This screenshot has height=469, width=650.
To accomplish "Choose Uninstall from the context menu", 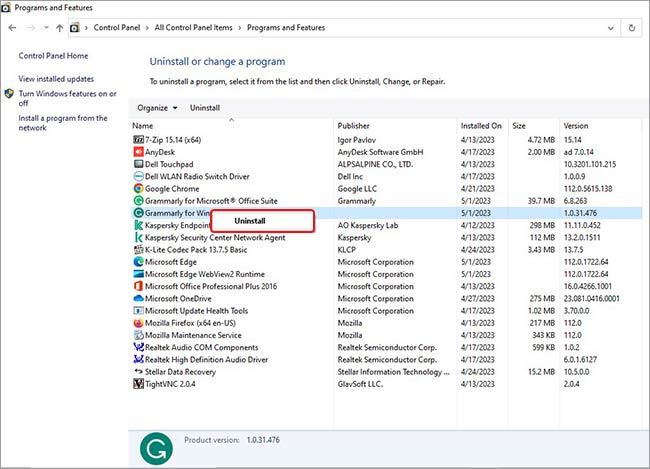I will 250,221.
